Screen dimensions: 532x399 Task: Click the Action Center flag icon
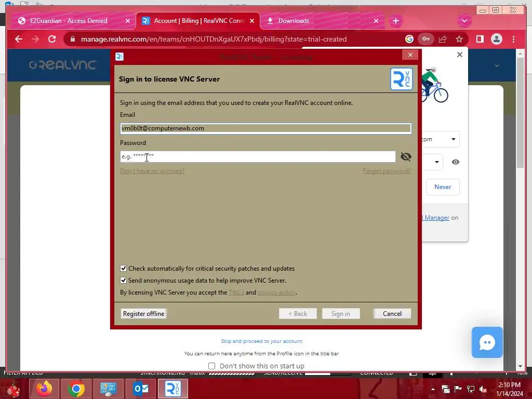[x=458, y=389]
